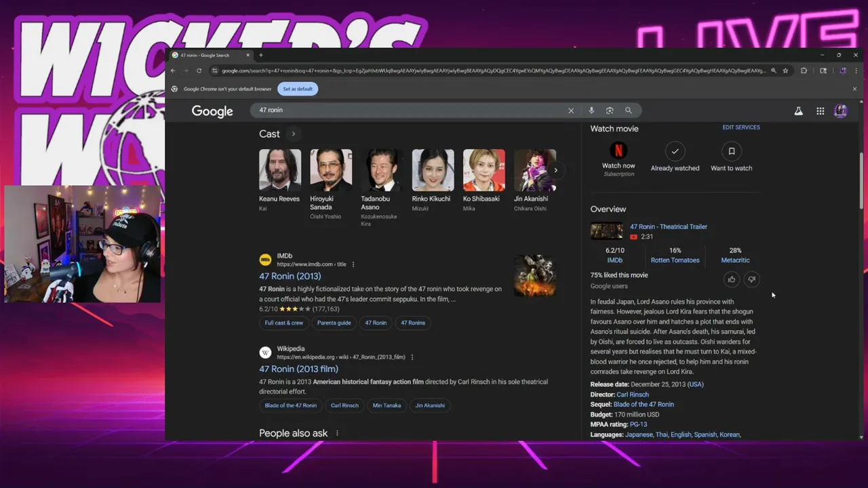Image resolution: width=868 pixels, height=488 pixels.
Task: Open the 47 Ronin (2013) IMDb link
Action: (x=290, y=276)
